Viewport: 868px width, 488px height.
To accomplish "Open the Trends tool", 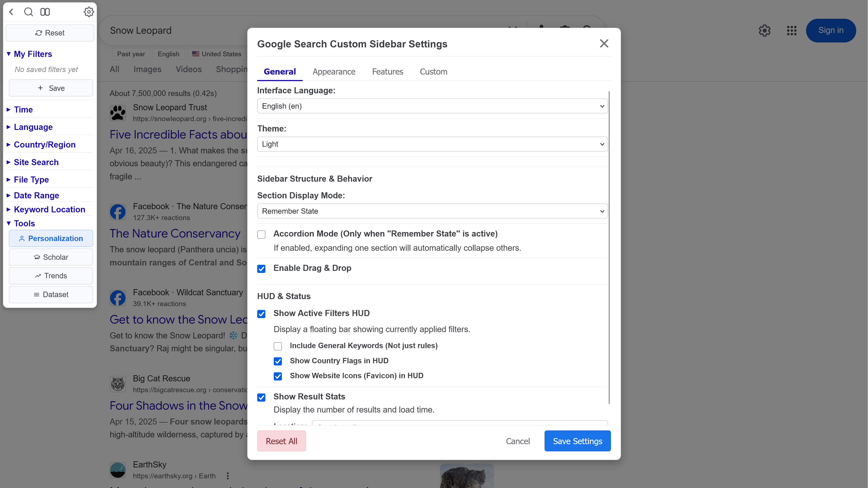I will coord(51,275).
